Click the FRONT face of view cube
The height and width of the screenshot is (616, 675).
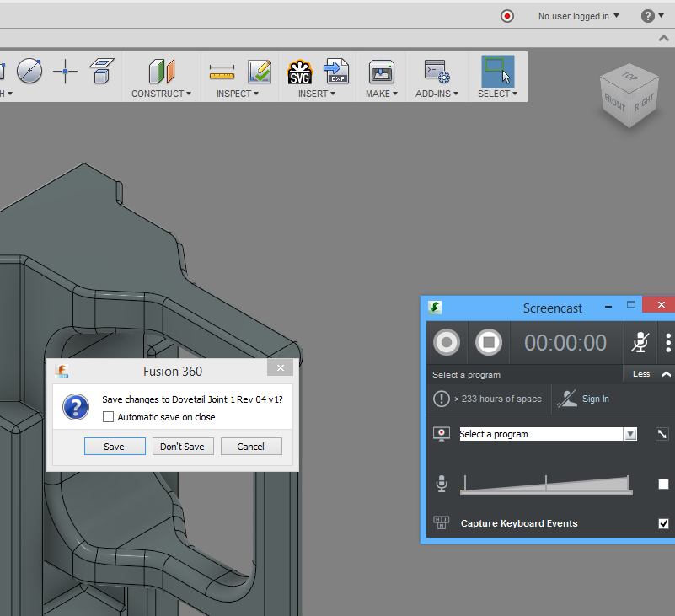click(x=614, y=103)
